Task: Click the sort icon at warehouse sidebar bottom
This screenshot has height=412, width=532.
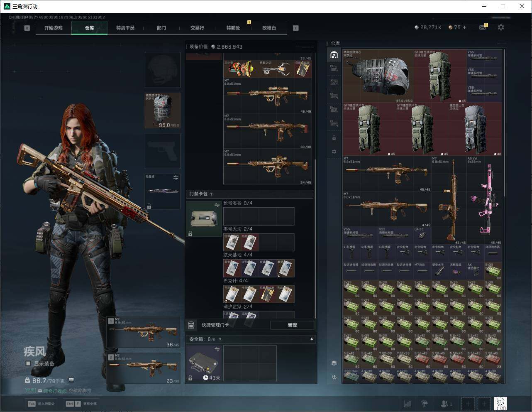Action: (334, 377)
